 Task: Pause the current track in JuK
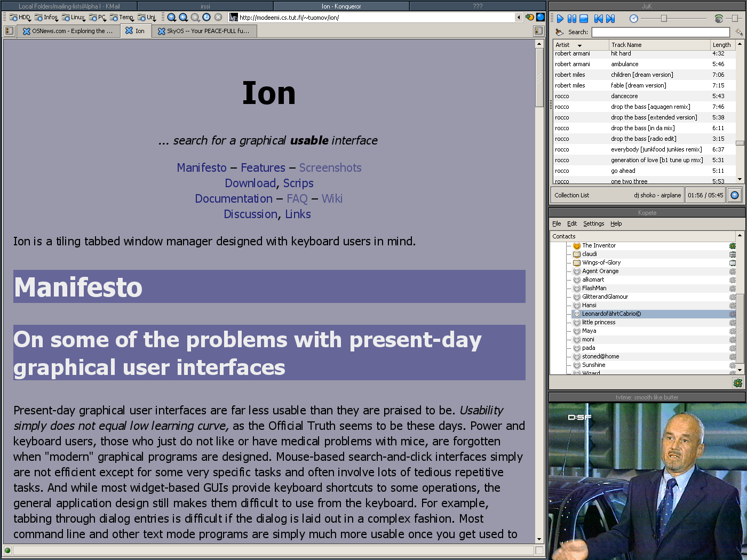(572, 19)
